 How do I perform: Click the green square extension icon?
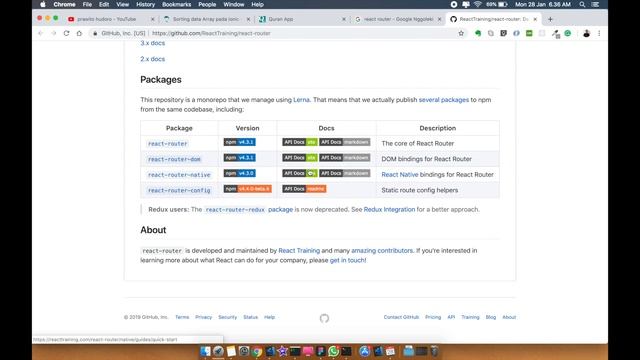pyautogui.click(x=529, y=33)
